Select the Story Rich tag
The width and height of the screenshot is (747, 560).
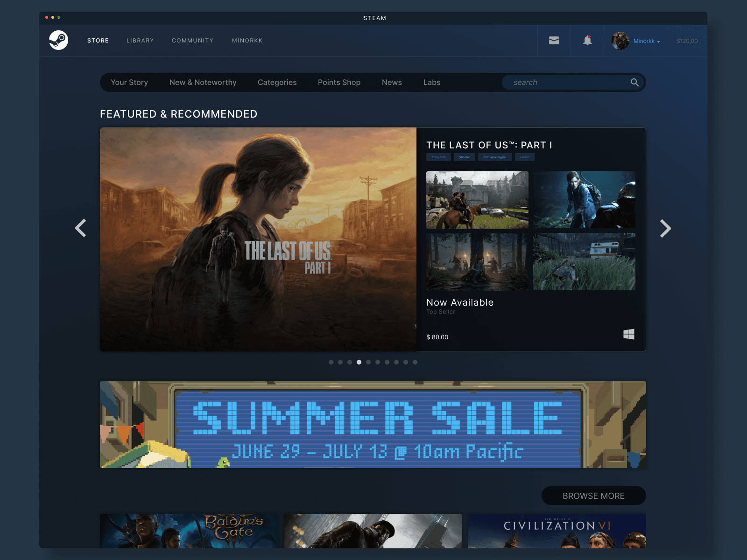(x=438, y=157)
